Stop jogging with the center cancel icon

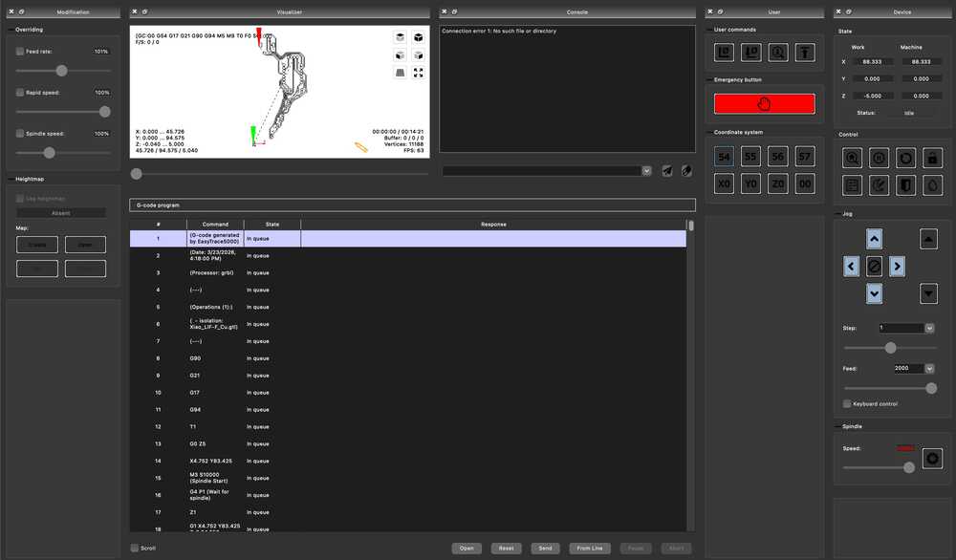[x=874, y=266]
